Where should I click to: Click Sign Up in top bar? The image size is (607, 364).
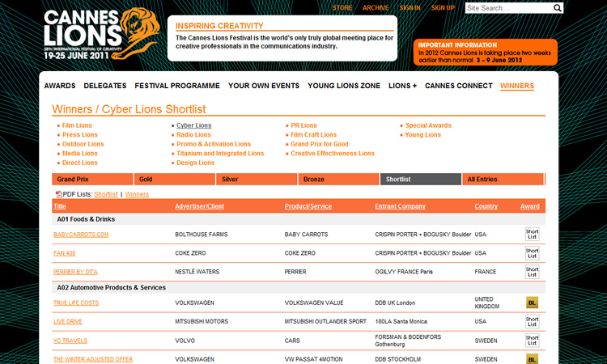(443, 8)
